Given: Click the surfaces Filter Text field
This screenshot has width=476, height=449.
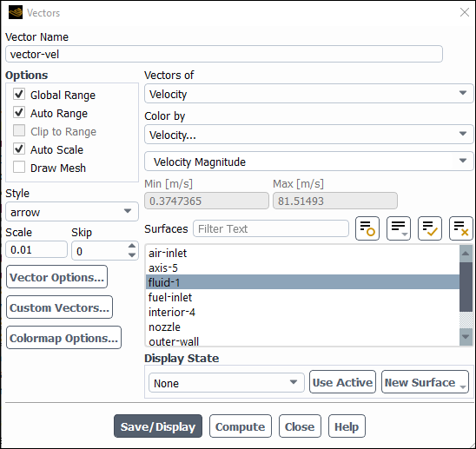Looking at the screenshot, I should coord(271,228).
